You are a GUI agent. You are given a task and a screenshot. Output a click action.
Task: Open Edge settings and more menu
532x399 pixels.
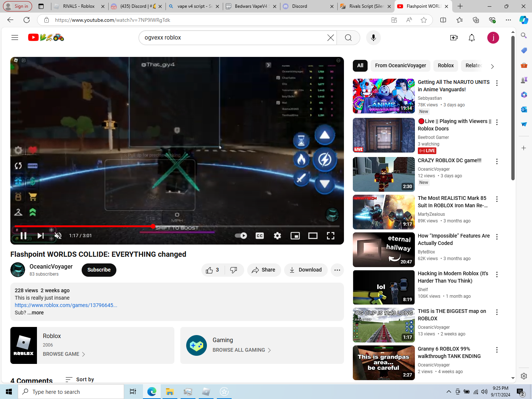tap(508, 20)
